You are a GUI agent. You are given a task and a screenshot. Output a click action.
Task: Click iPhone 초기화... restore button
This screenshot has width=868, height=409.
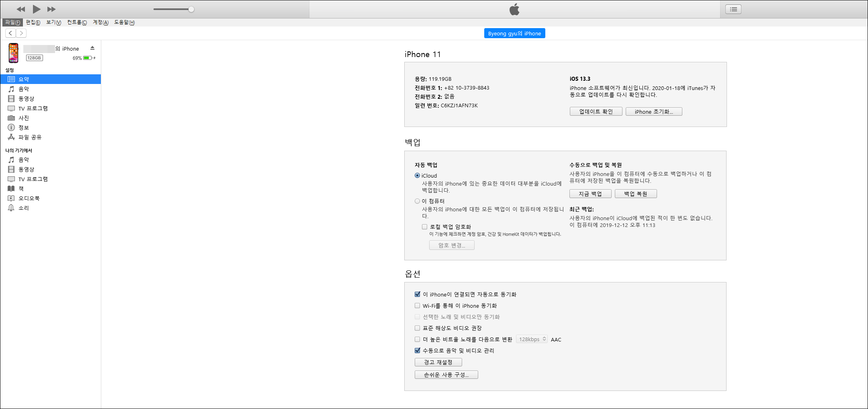(x=654, y=112)
